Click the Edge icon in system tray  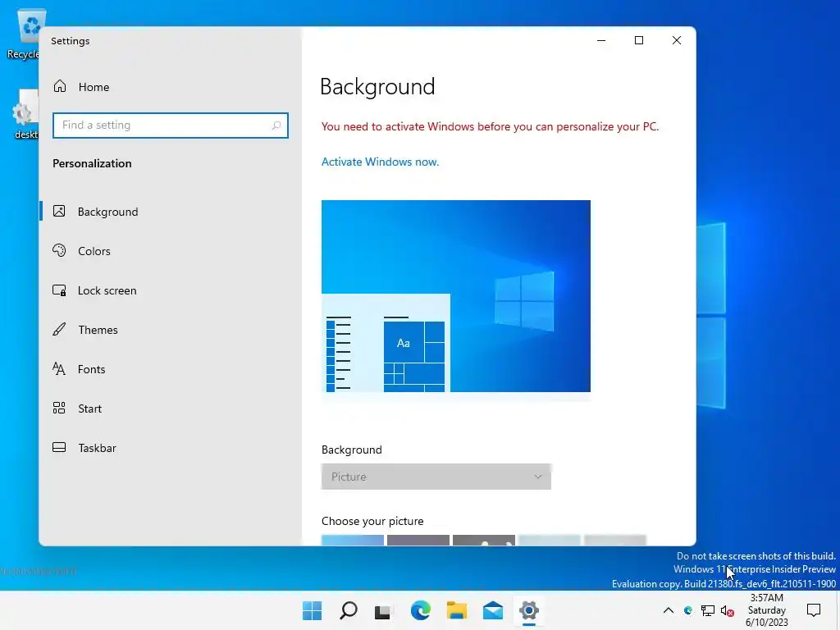pyautogui.click(x=688, y=610)
